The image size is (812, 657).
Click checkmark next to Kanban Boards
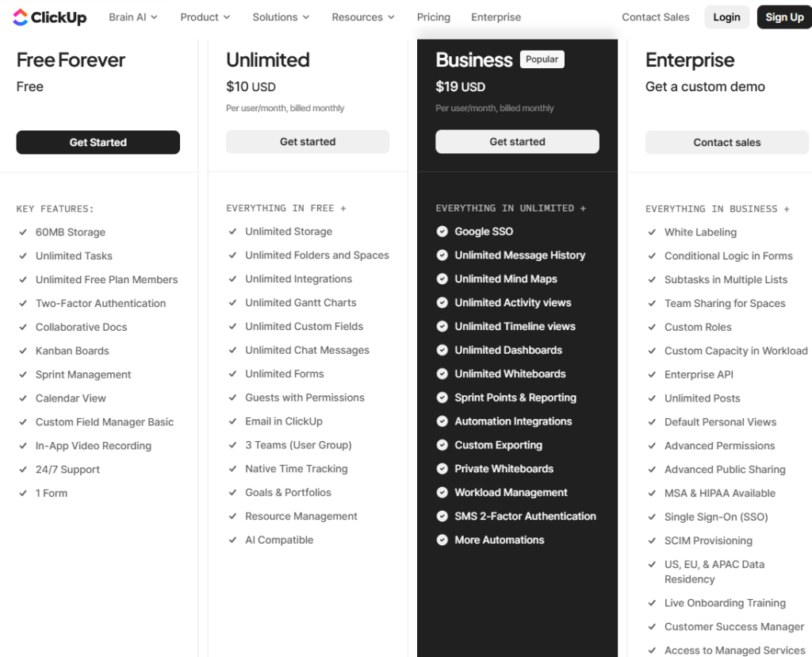point(23,351)
